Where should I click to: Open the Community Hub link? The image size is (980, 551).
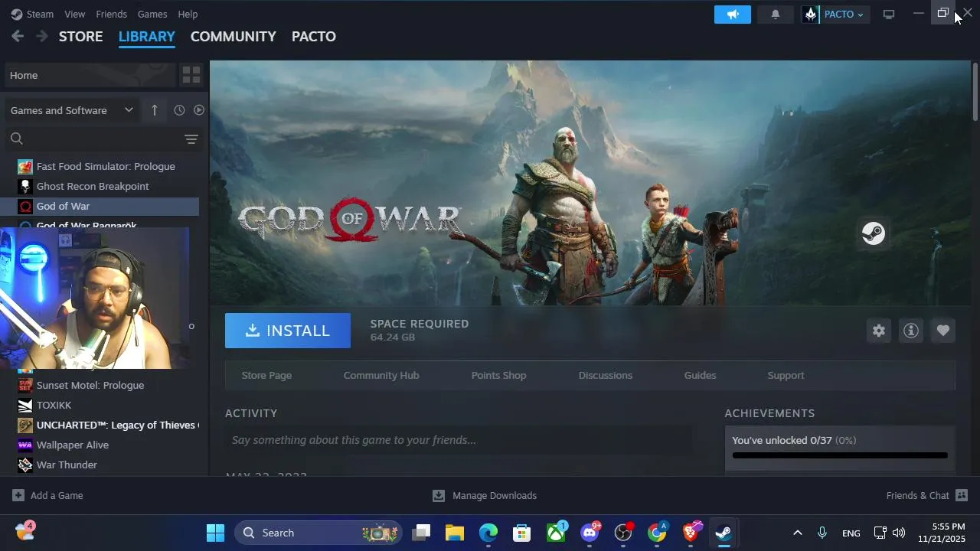(381, 375)
